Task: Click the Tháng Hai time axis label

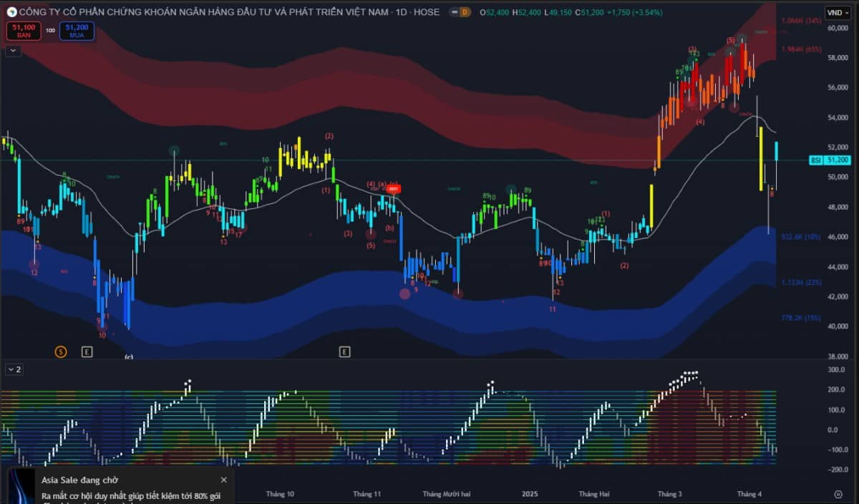Action: (x=594, y=494)
